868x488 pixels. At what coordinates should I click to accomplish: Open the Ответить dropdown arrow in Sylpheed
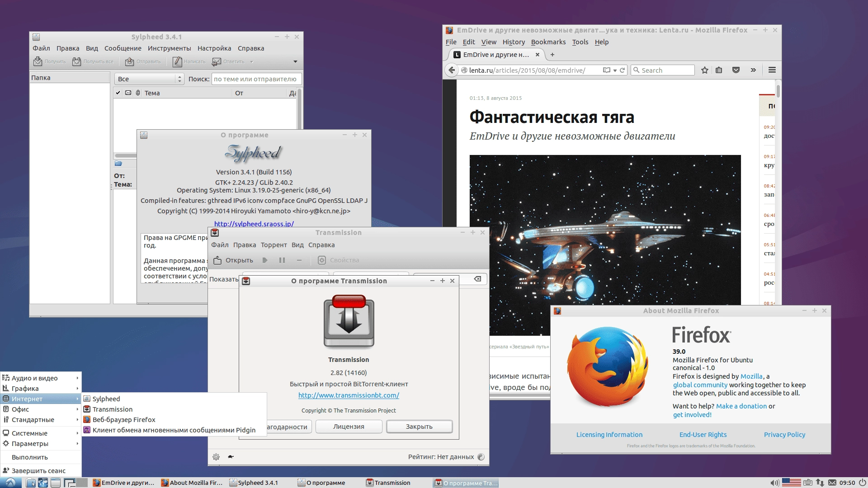point(252,62)
